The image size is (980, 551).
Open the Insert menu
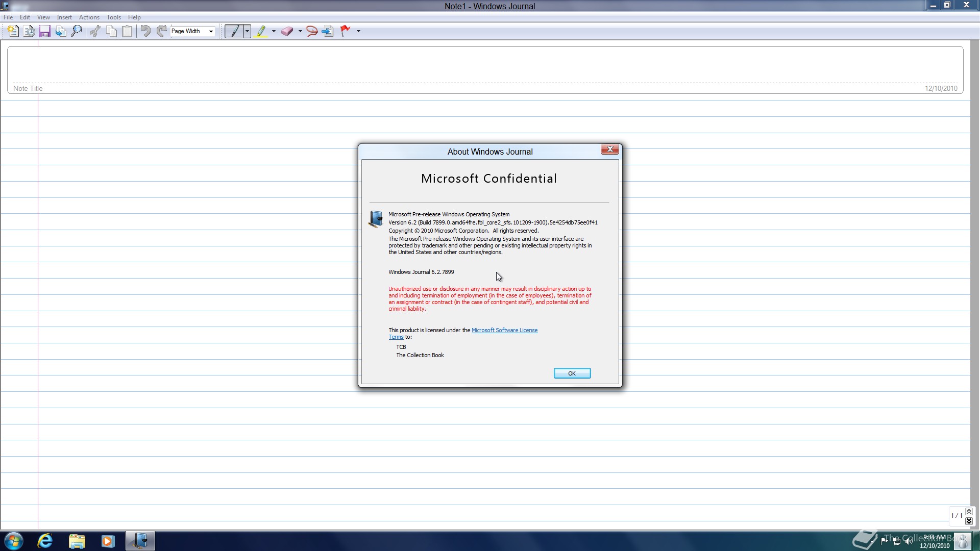coord(64,17)
